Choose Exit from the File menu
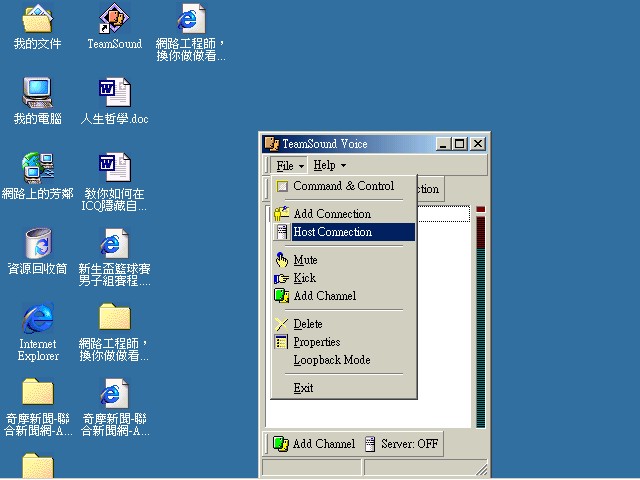The height and width of the screenshot is (480, 640). tap(344, 388)
